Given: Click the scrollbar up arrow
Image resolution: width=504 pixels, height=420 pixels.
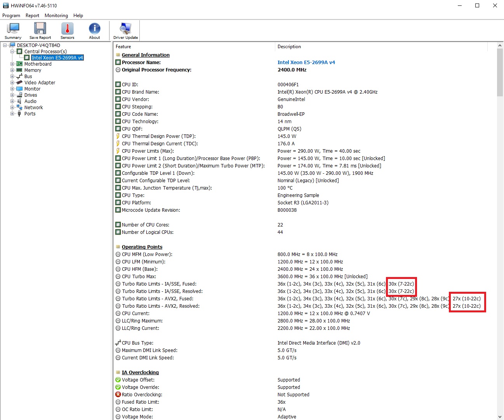Looking at the screenshot, I should [x=500, y=45].
